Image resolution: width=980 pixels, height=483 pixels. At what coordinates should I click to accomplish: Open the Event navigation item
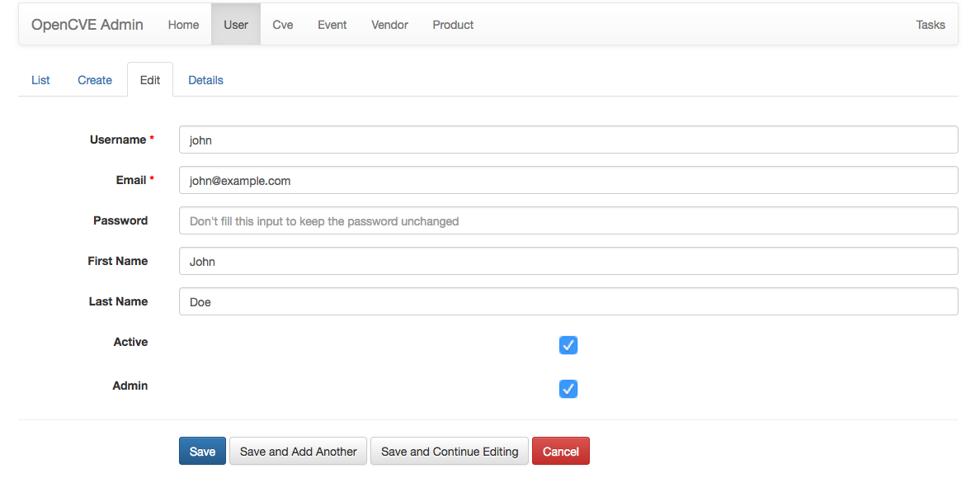coord(332,25)
